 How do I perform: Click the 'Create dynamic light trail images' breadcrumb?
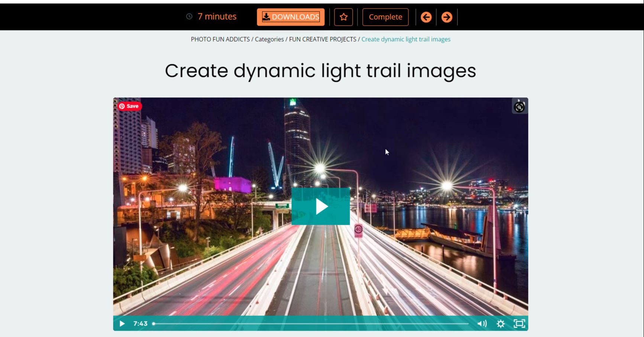[x=406, y=39]
